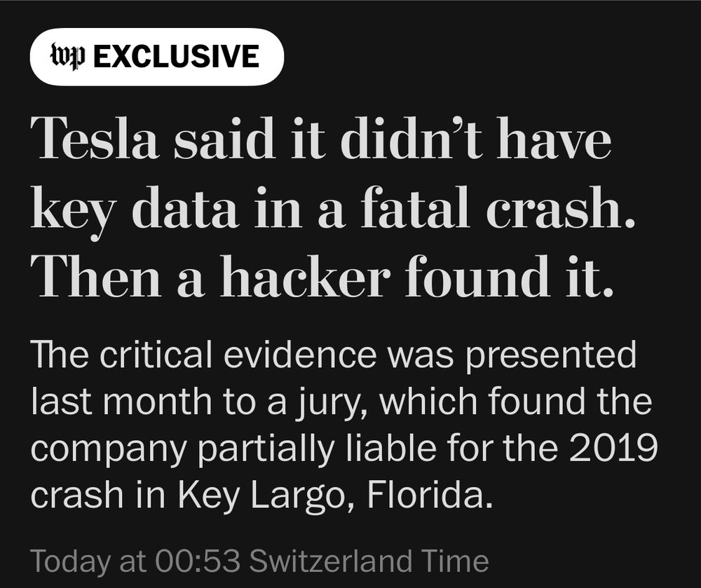Click the Washington Post wp logo icon

[x=67, y=57]
